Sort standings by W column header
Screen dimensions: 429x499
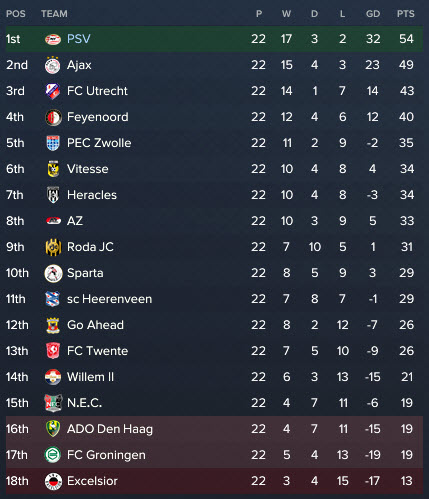[286, 14]
